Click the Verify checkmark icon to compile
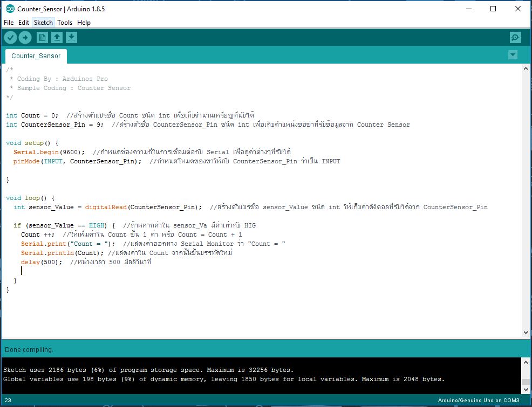532x407 pixels. tap(10, 37)
